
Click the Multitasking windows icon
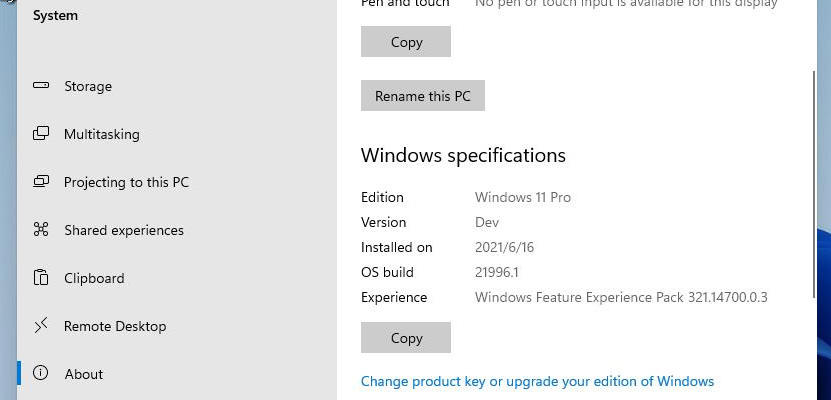click(x=41, y=134)
